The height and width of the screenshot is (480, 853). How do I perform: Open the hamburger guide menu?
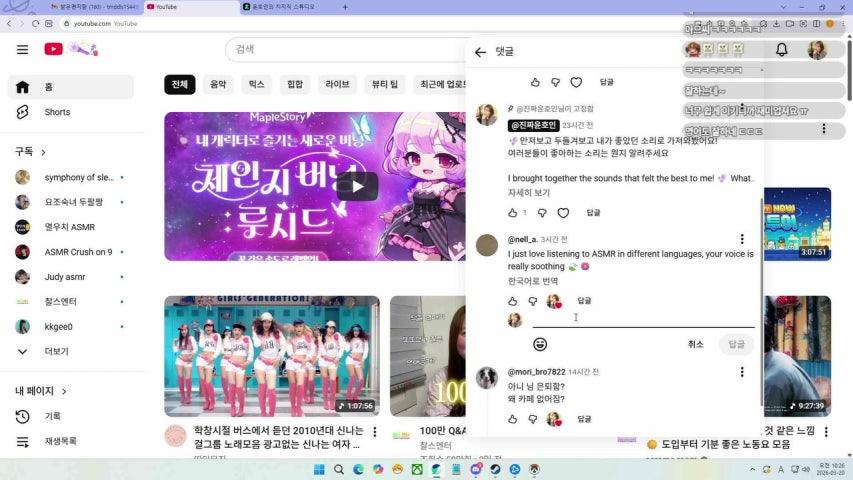pos(22,49)
